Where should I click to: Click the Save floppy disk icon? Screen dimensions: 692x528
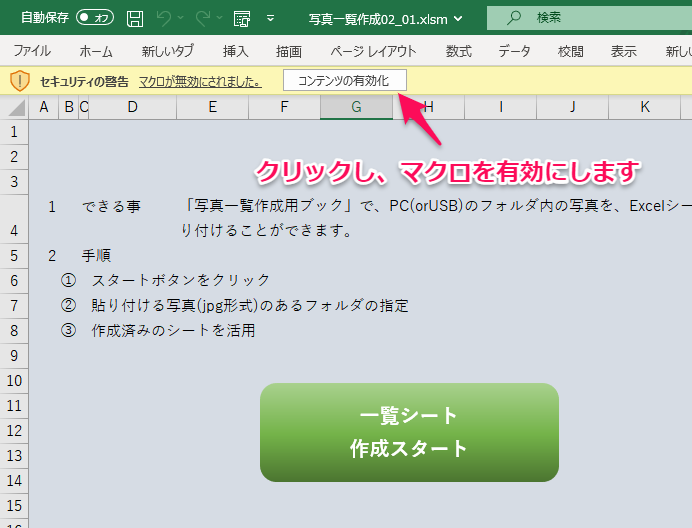[135, 17]
